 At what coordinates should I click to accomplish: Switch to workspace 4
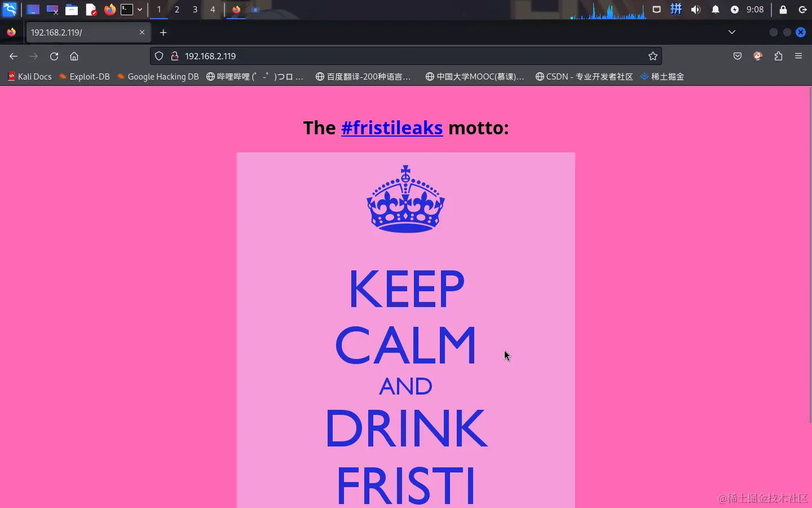coord(213,10)
